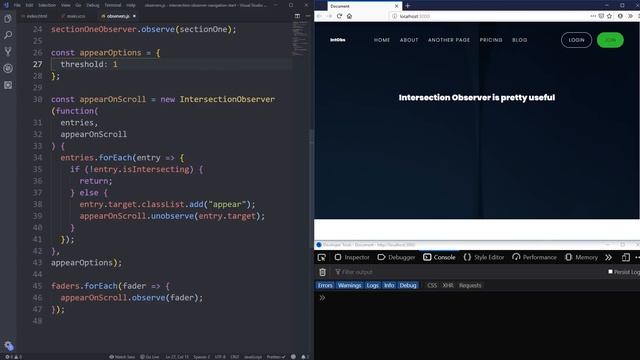Click the UTF-8 encoding in status bar
Screen dimensions: 640x360
[x=220, y=357]
